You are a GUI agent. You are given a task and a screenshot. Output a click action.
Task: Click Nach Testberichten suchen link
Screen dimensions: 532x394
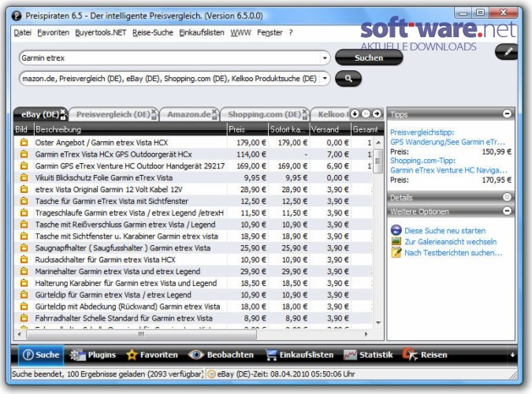click(x=453, y=253)
